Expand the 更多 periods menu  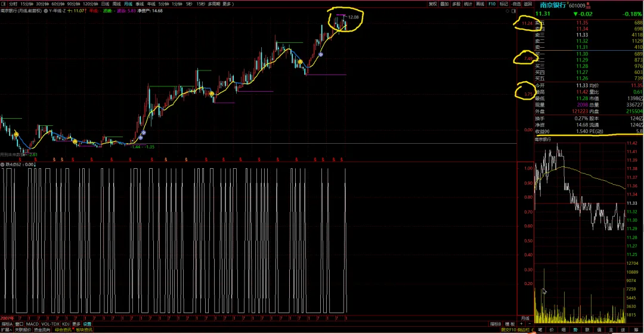click(227, 4)
